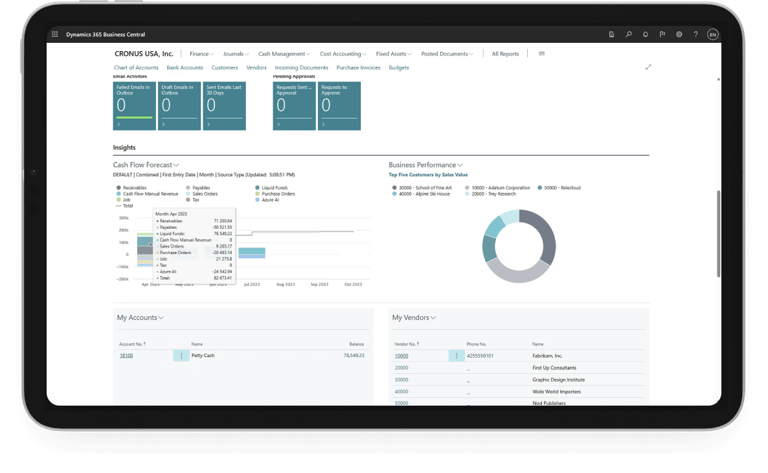The height and width of the screenshot is (473, 768).
Task: Toggle Sales Orders legend entry
Action: point(202,194)
